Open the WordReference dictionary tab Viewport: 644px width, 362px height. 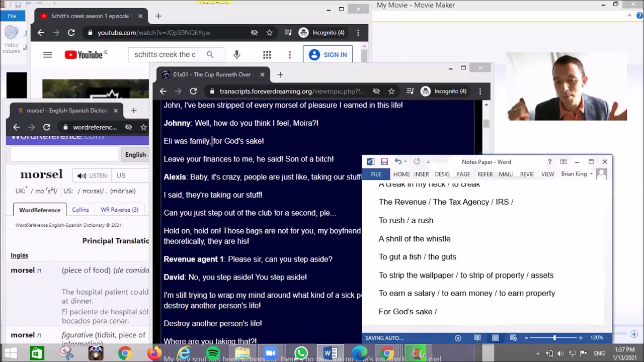pyautogui.click(x=40, y=210)
